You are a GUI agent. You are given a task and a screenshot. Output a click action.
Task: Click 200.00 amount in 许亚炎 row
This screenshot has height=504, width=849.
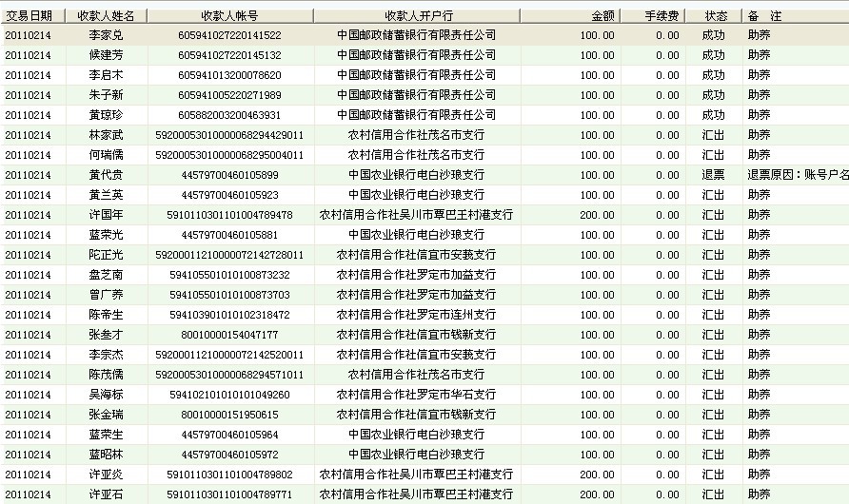click(x=597, y=475)
